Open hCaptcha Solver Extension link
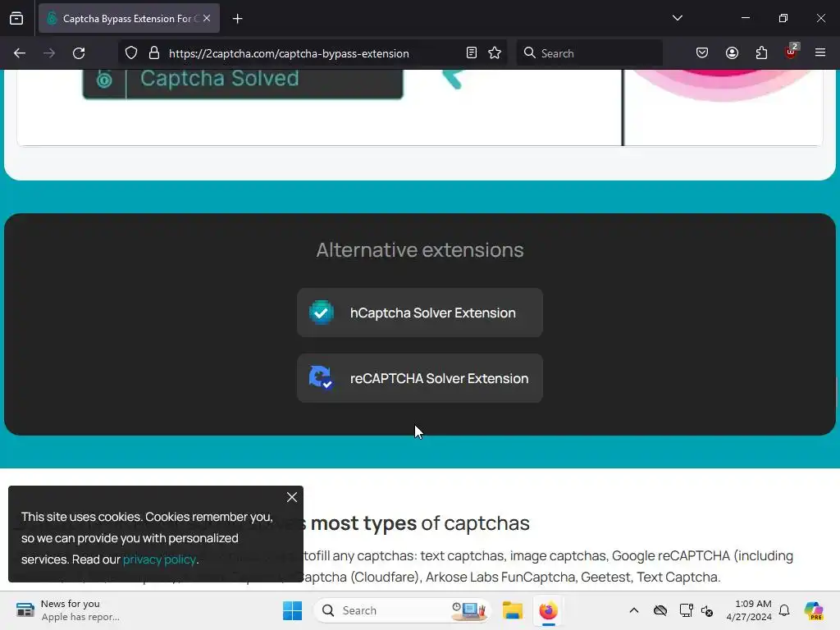Screen dimensions: 840x630 click(420, 313)
